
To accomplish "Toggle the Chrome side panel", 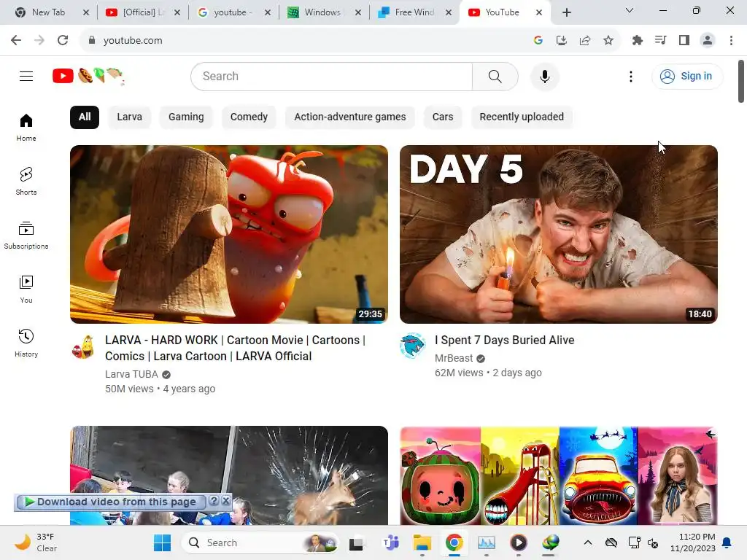I will click(x=684, y=41).
